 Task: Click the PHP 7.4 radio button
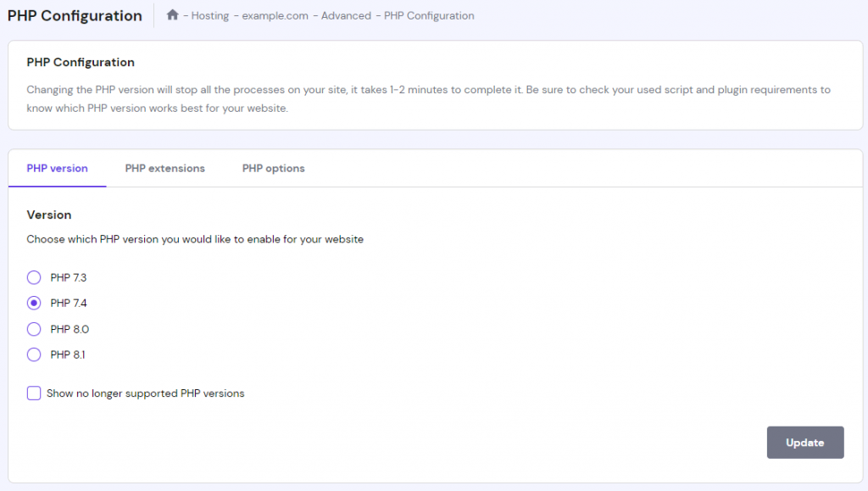(x=34, y=303)
